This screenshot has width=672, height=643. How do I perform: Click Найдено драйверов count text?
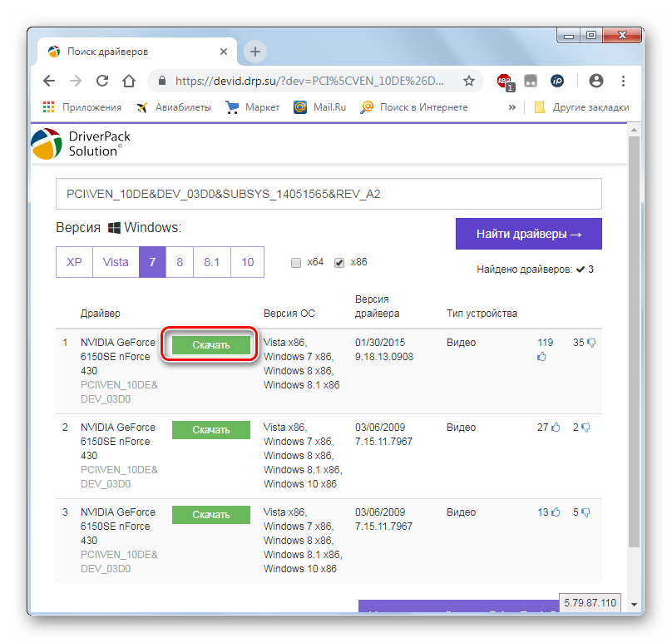tap(535, 270)
